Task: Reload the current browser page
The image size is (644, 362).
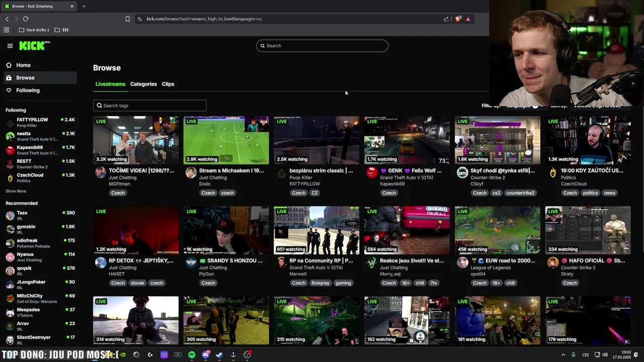Action: coord(26,19)
